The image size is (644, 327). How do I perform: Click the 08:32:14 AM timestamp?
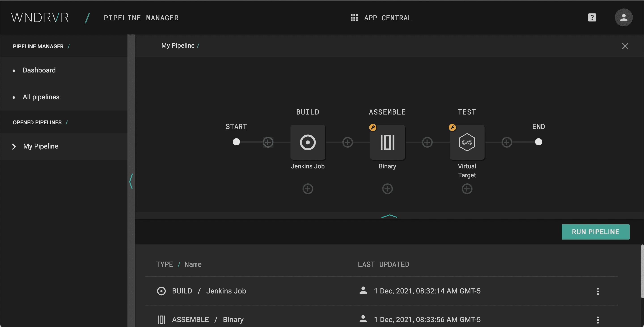pos(427,291)
